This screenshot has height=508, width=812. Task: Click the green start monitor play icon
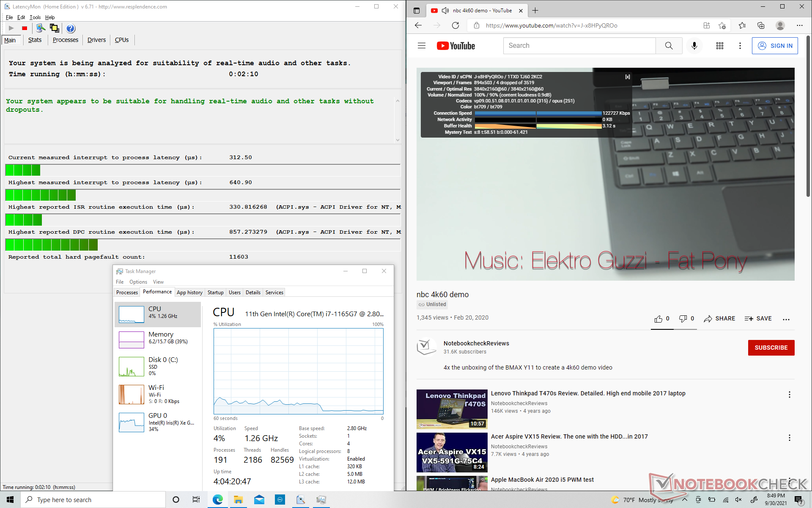point(11,28)
